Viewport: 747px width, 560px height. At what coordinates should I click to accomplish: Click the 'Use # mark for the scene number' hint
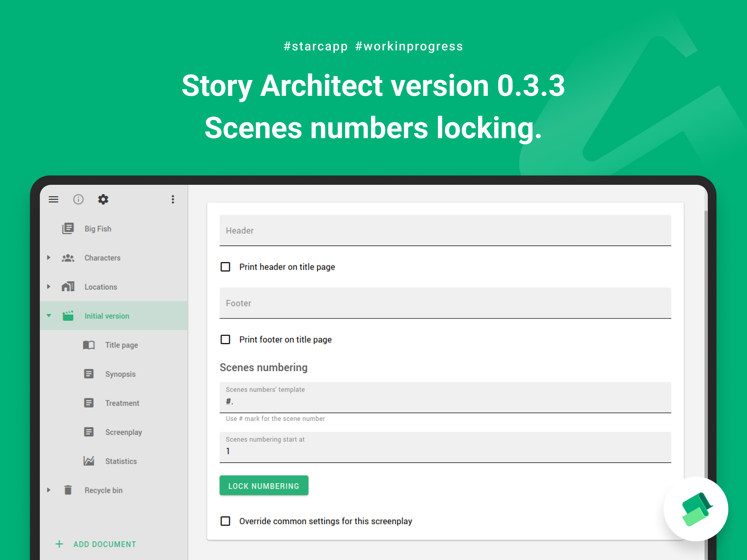[x=275, y=418]
